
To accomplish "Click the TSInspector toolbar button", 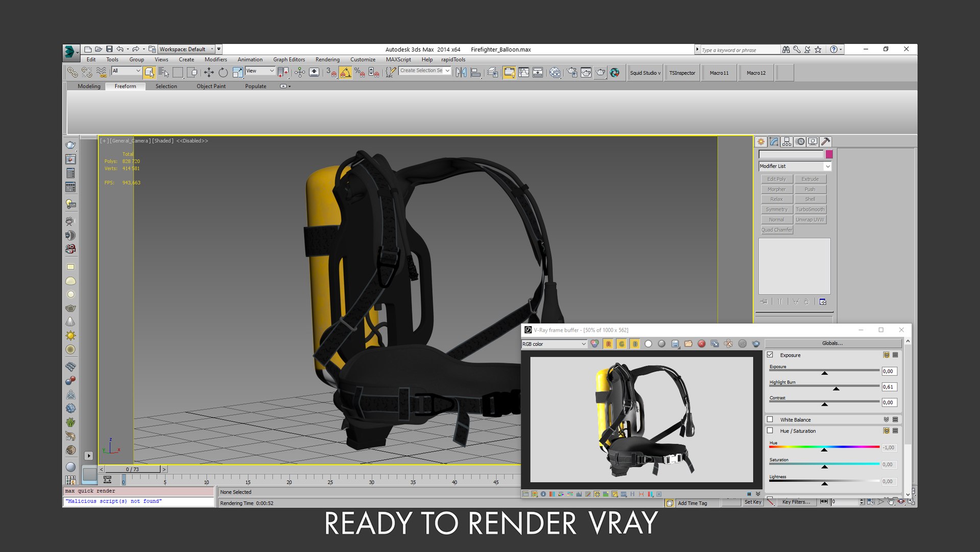I will 682,73.
